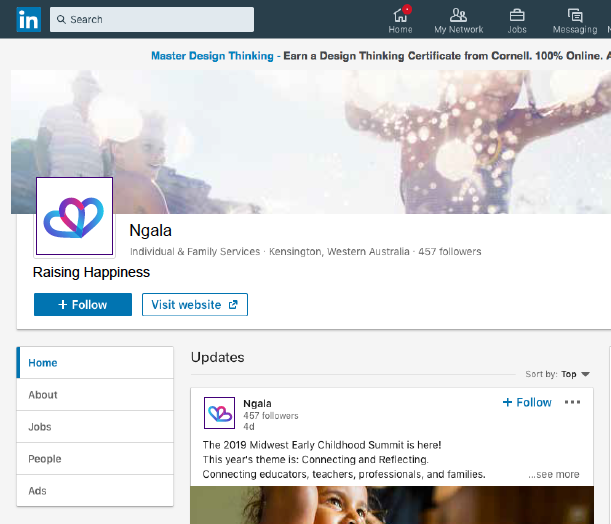Click the post's 4d timestamp
611x524 pixels.
coord(249,427)
